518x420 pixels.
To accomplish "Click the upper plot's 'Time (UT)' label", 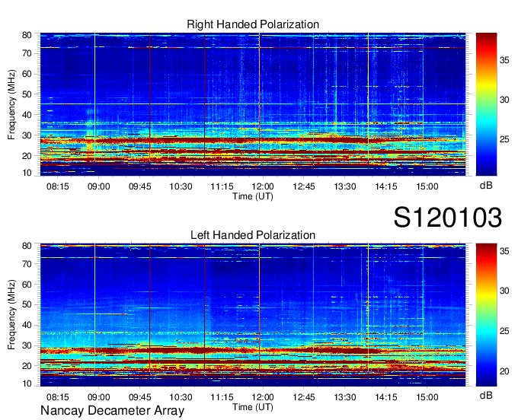I will tap(253, 196).
